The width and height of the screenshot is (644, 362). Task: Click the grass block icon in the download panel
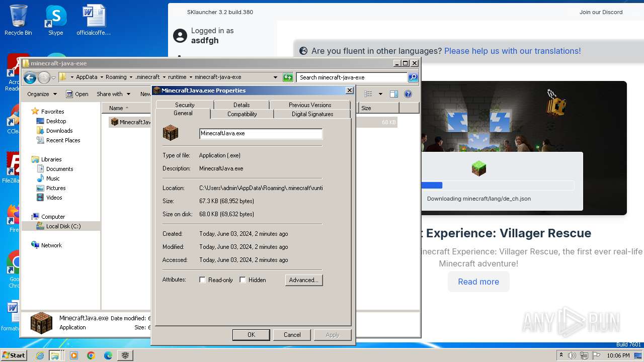pos(479,168)
